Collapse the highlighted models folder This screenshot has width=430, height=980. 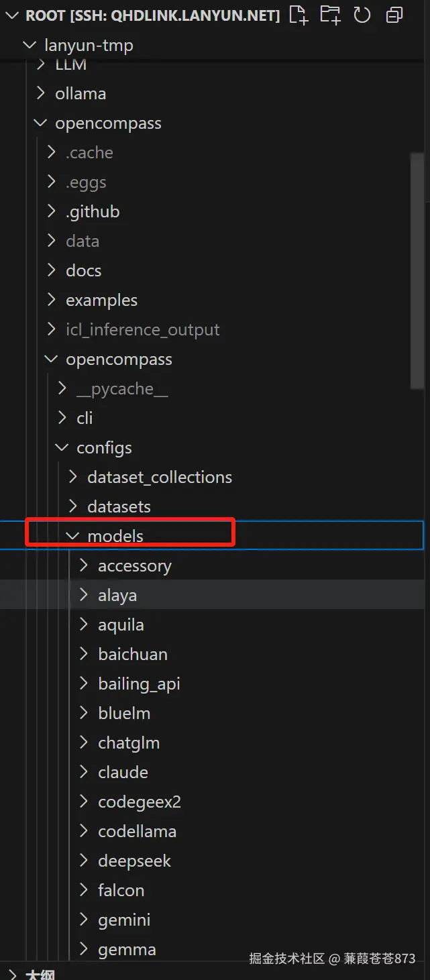115,536
